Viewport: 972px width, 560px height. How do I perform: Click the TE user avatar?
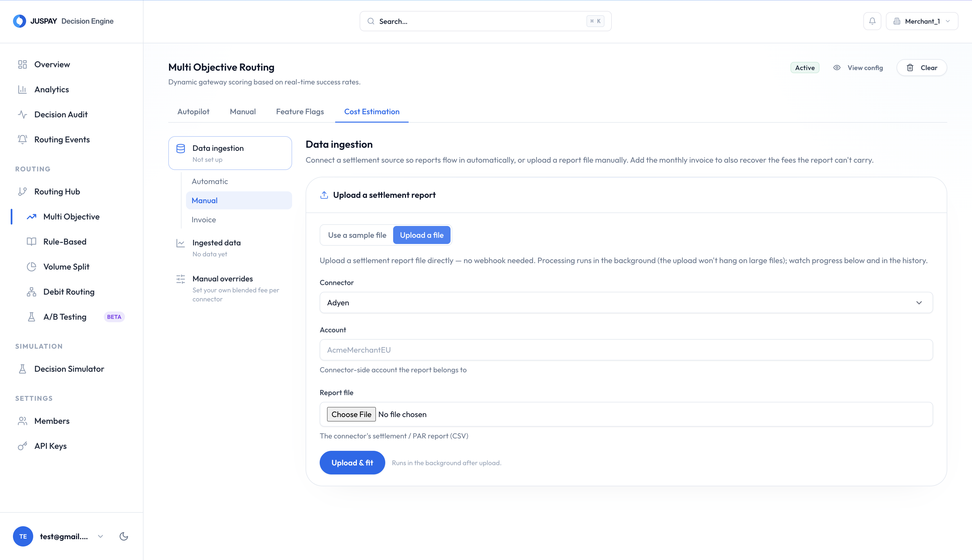23,536
